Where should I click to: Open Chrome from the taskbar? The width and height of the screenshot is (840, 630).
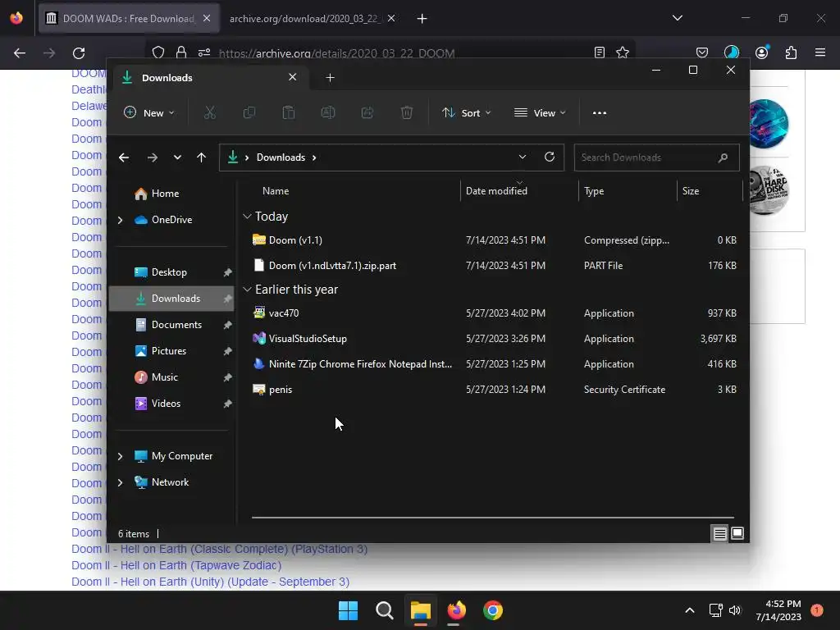point(493,610)
